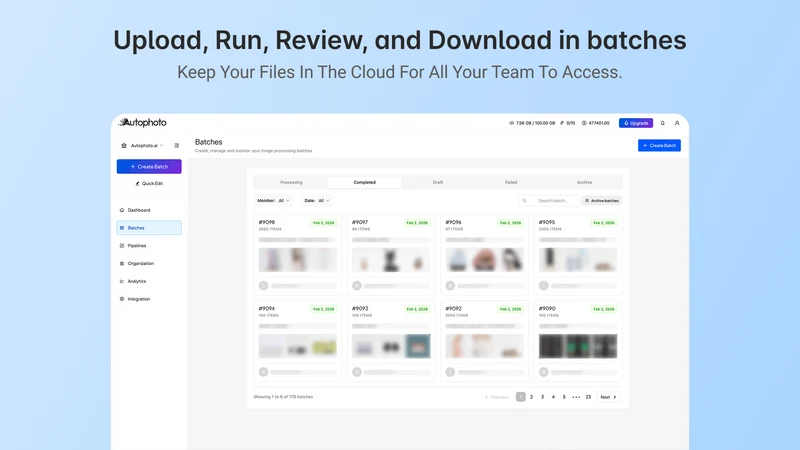The height and width of the screenshot is (450, 800).
Task: Open Quick Edit
Action: (149, 183)
